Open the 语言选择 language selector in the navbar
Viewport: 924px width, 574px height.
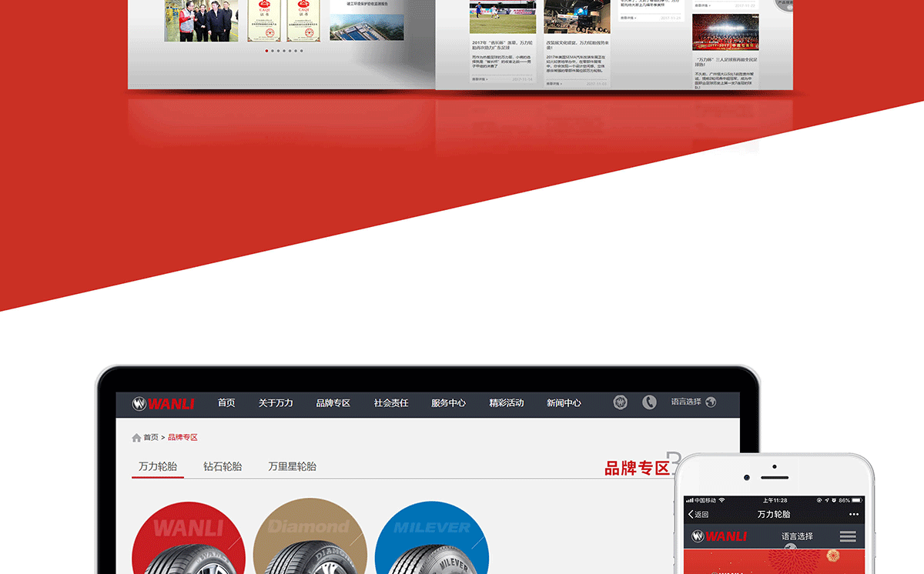(686, 402)
